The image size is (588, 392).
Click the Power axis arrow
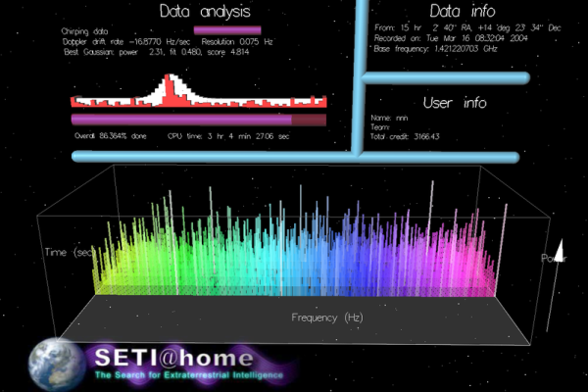(x=555, y=285)
